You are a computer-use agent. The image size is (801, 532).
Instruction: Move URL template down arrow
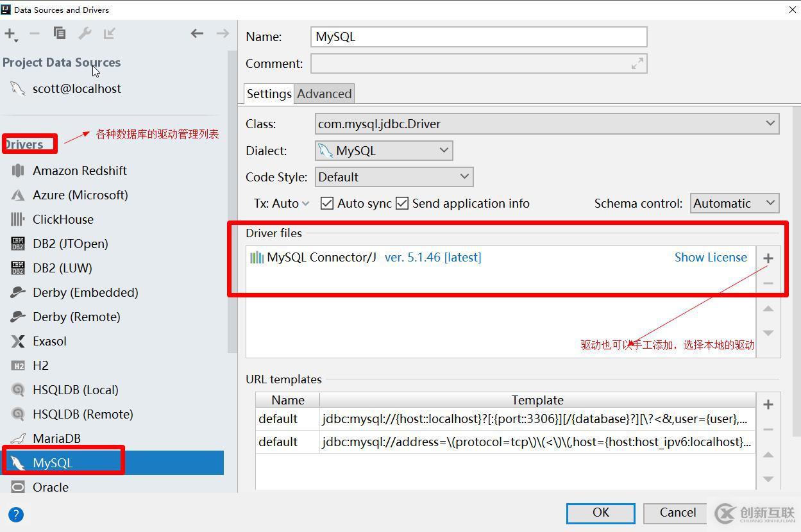(x=768, y=479)
